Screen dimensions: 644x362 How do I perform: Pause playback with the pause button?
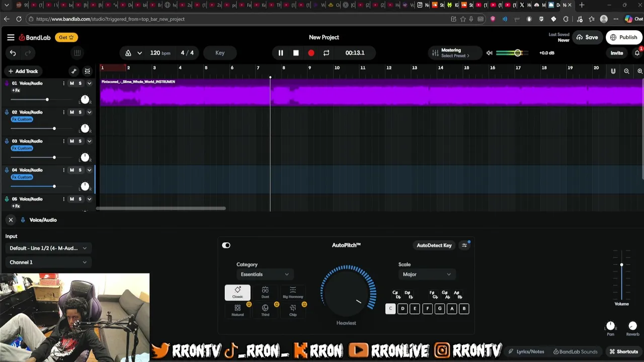(281, 53)
